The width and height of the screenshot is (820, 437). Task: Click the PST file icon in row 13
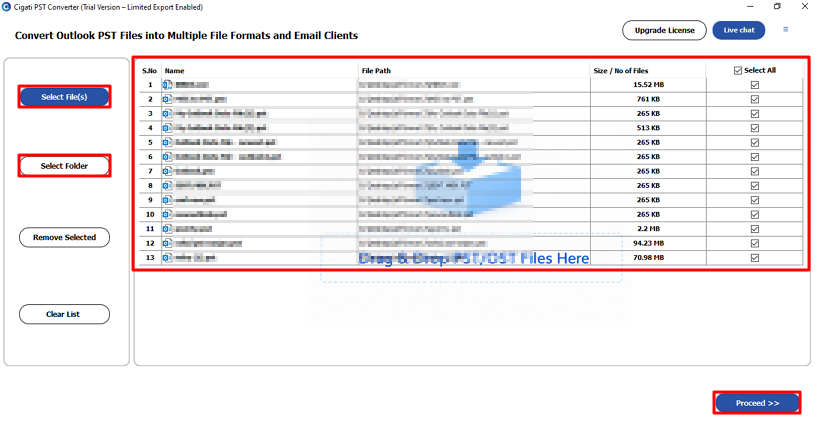tap(167, 258)
